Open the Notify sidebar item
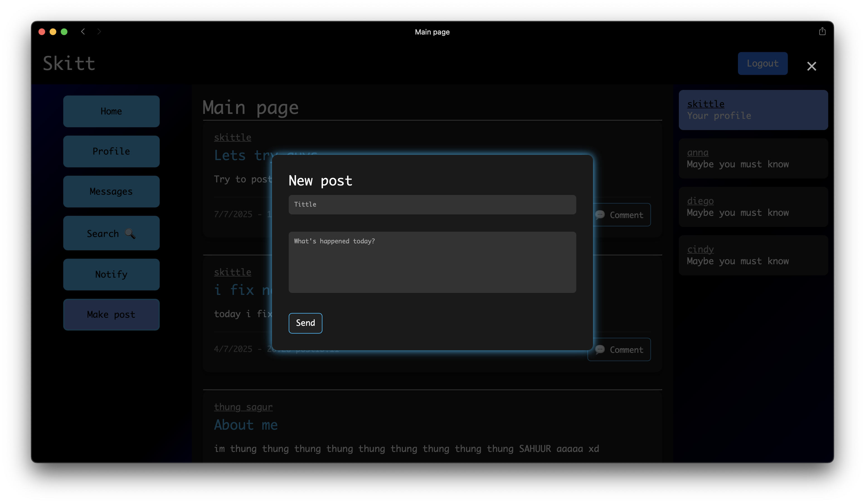The width and height of the screenshot is (865, 504). 111,275
